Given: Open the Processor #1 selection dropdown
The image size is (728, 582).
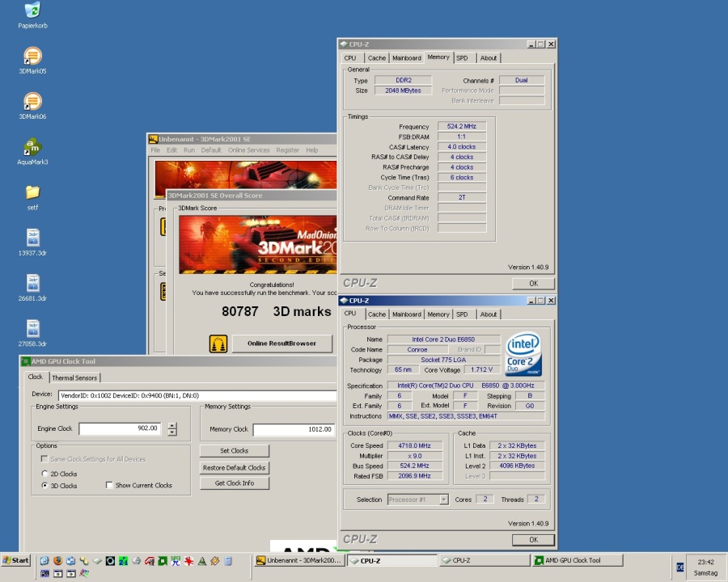Looking at the screenshot, I should click(444, 500).
